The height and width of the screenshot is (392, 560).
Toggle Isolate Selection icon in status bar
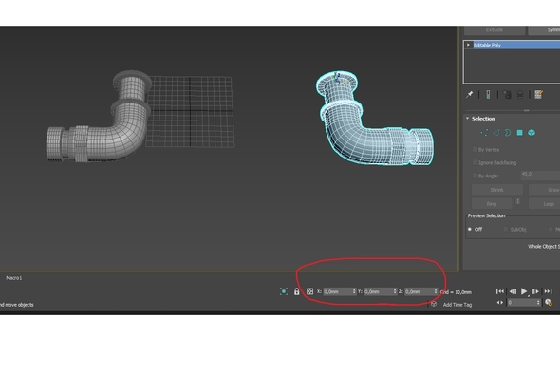[284, 291]
